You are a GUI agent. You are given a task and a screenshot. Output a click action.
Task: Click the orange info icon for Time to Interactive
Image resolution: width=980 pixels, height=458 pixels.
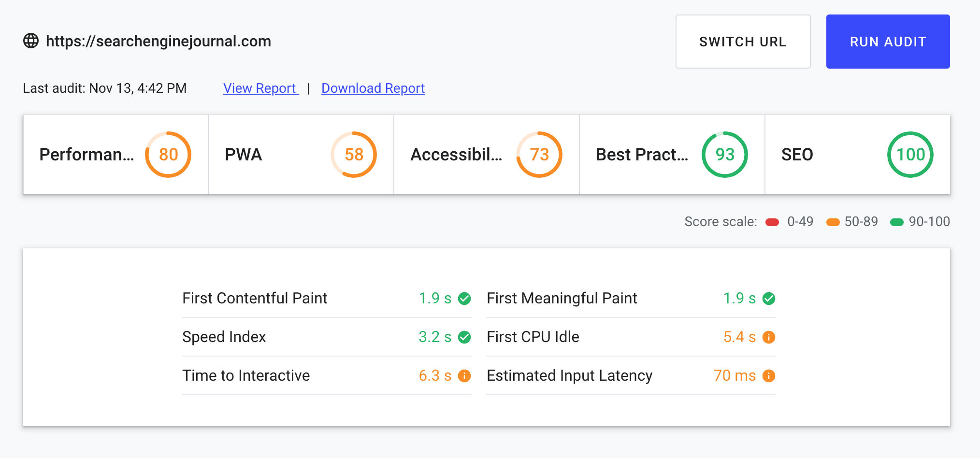point(464,376)
